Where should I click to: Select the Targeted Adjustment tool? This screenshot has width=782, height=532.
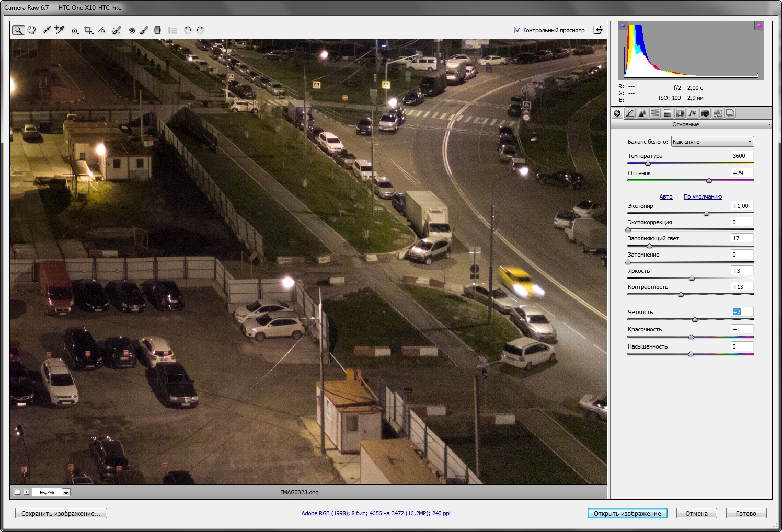coord(74,30)
